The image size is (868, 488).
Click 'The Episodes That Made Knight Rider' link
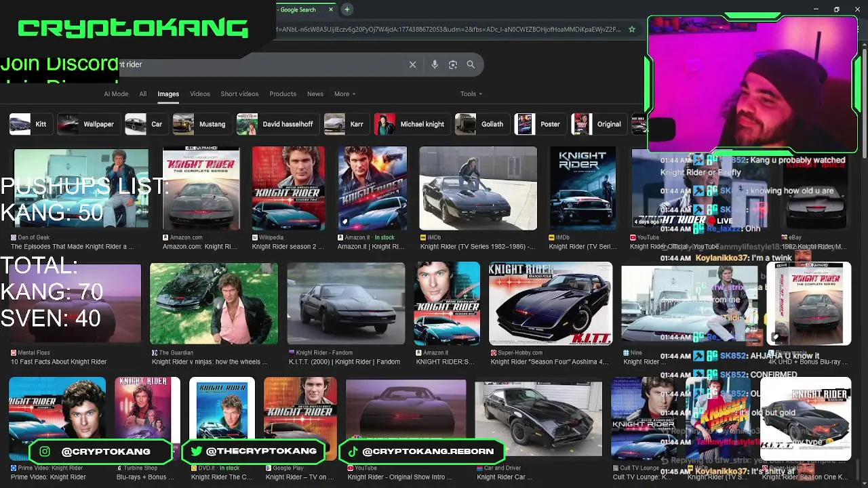72,247
